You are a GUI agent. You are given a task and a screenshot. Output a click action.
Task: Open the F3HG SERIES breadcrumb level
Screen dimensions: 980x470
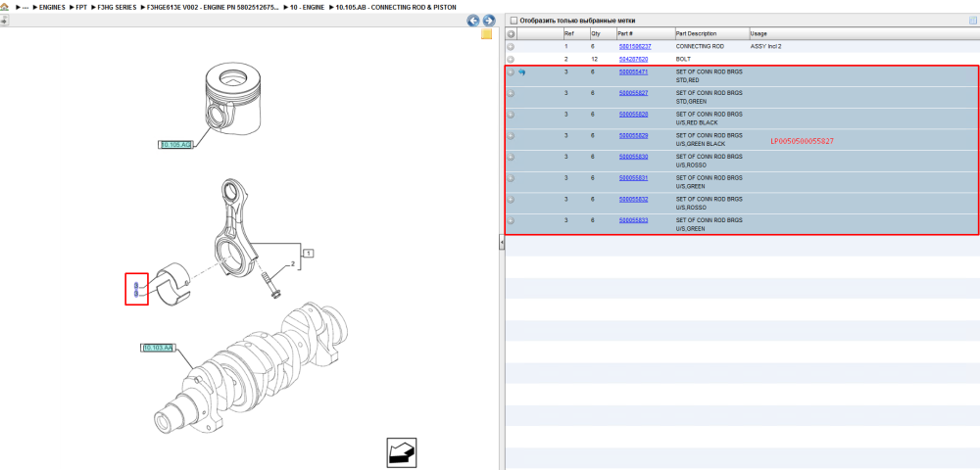pos(117,7)
